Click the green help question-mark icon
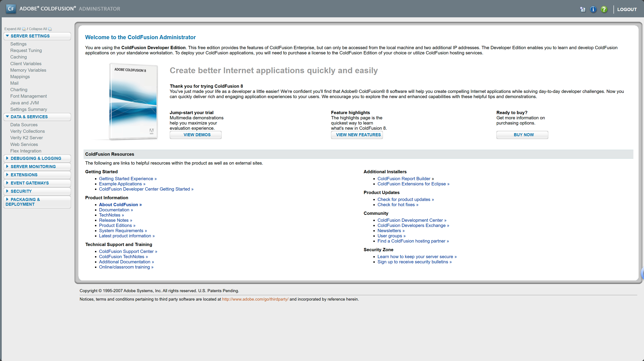The width and height of the screenshot is (644, 361). coord(604,9)
